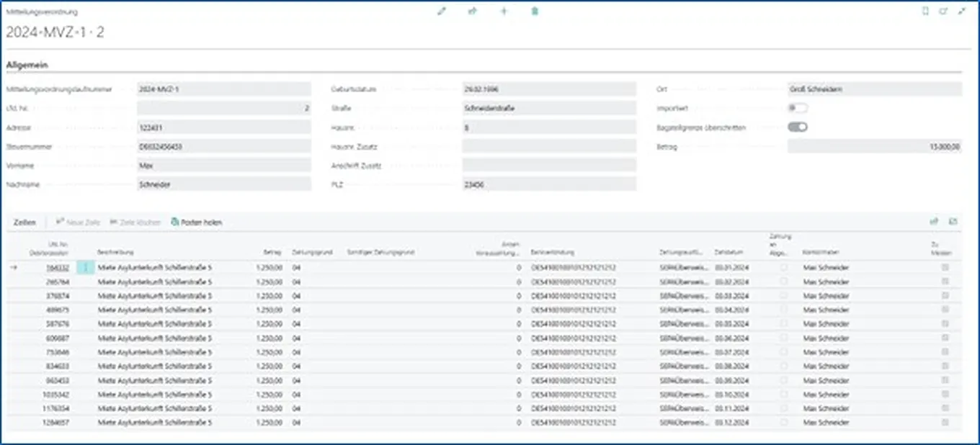This screenshot has width=980, height=445.
Task: Open record in new window icon
Action: pos(943,12)
